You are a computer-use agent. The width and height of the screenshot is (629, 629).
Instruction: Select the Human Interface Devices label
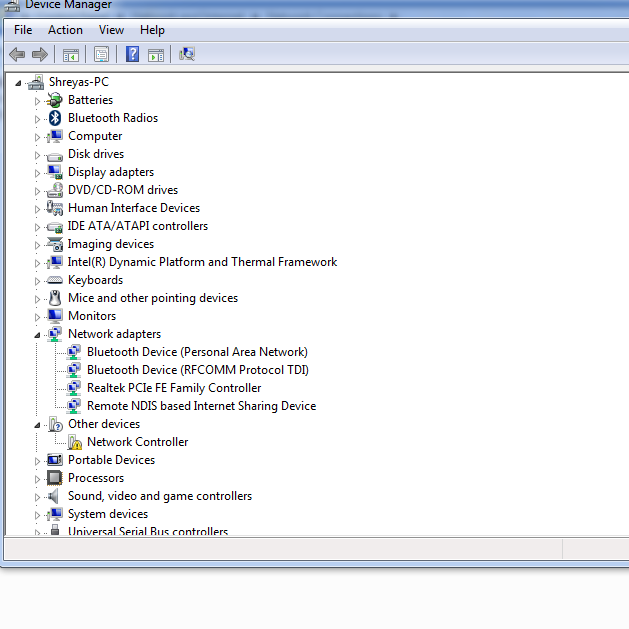pos(134,208)
